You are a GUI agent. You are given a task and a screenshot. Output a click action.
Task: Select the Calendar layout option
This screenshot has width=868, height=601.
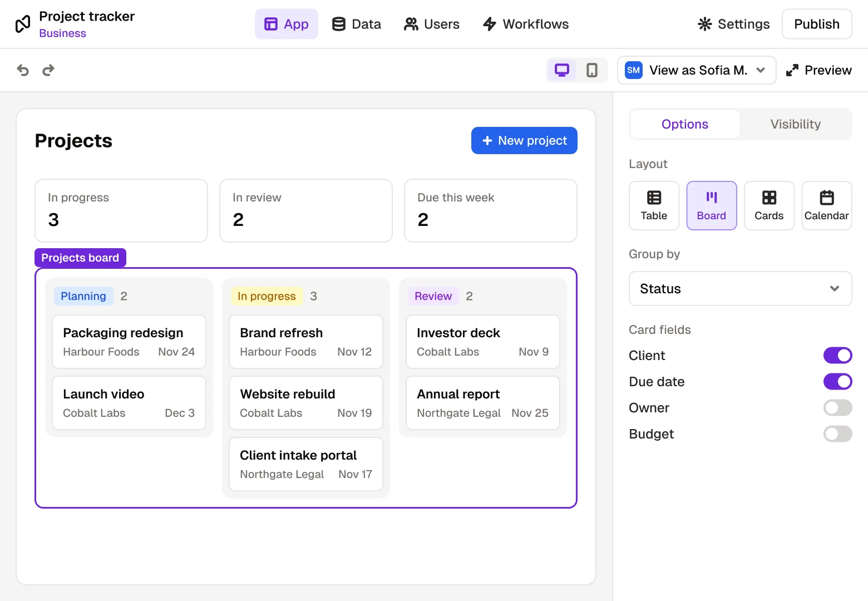pos(827,205)
